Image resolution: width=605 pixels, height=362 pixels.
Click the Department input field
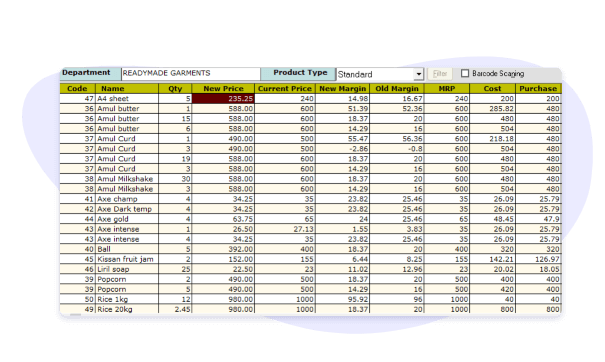coord(191,73)
